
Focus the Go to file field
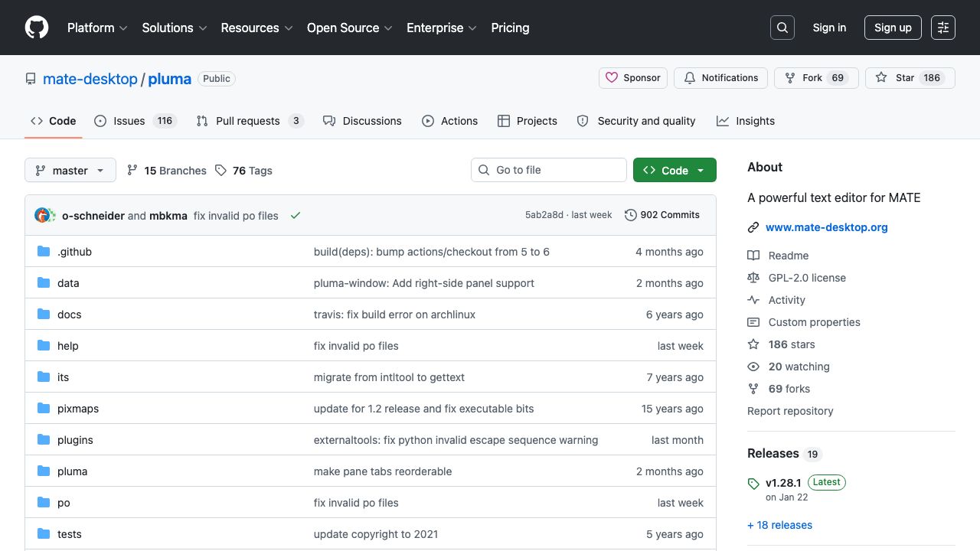(x=548, y=170)
